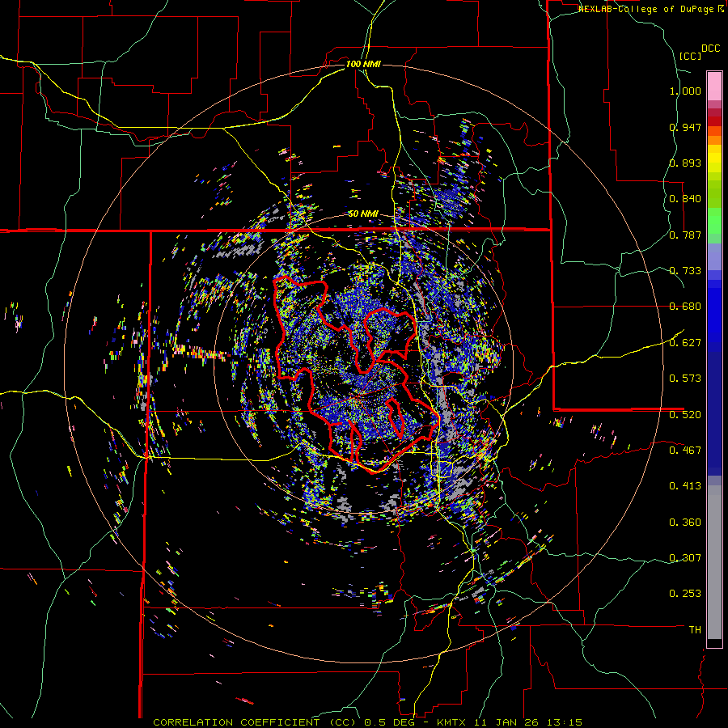Click the TH threshold legend label

tap(695, 629)
